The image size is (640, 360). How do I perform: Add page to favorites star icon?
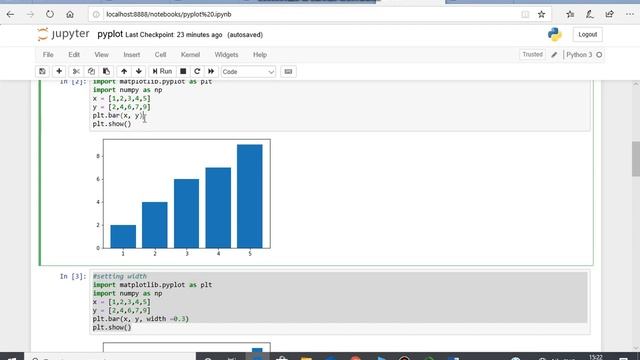[x=541, y=14]
